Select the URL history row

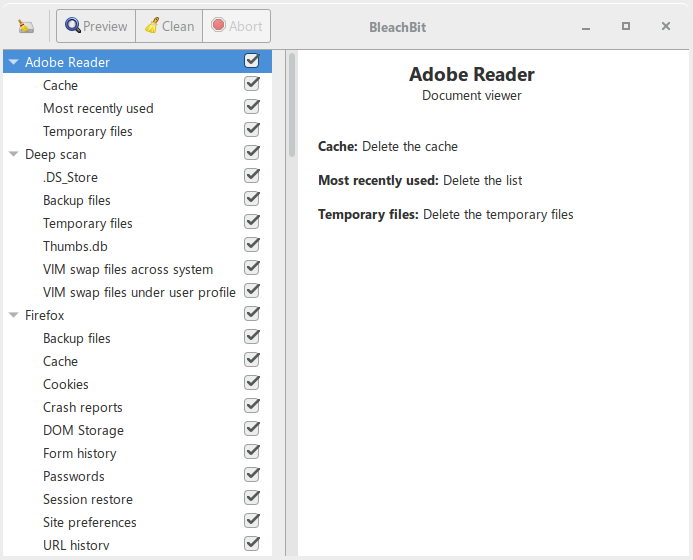point(137,544)
